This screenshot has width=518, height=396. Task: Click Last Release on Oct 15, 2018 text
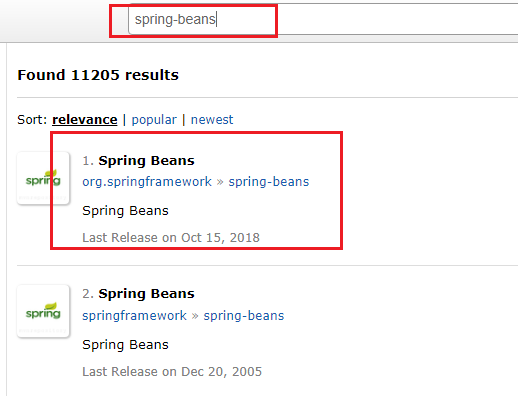[x=171, y=238]
